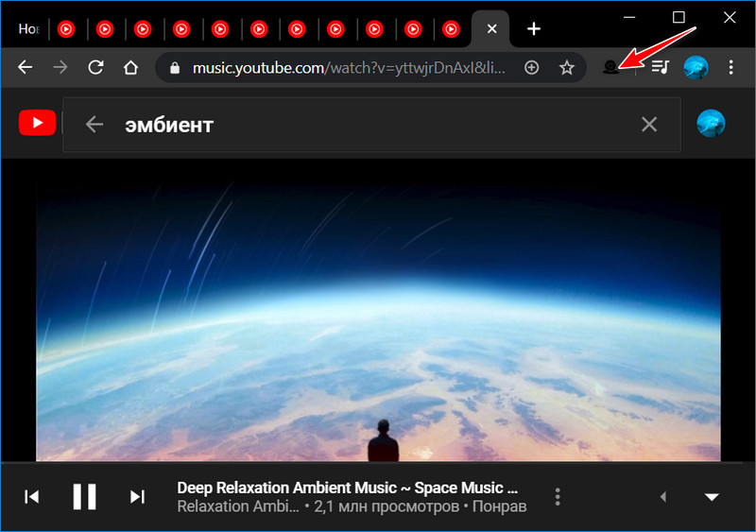Open track options three-dot menu in player bar
Viewport: 756px width, 532px height.
point(558,496)
